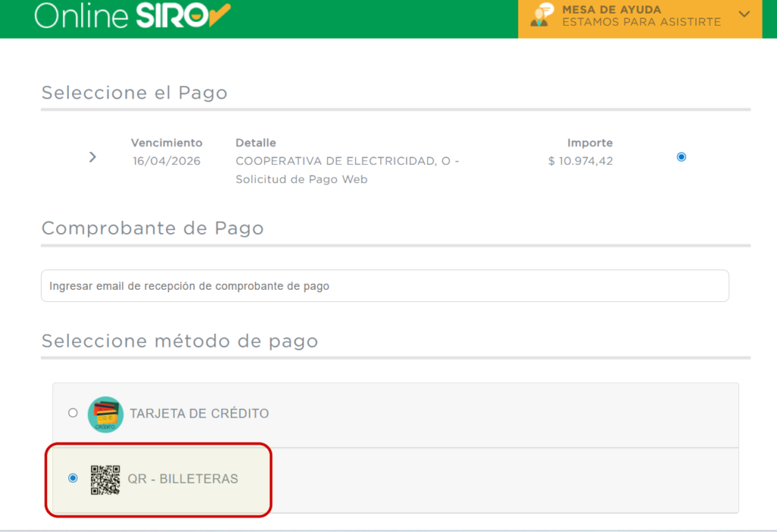The height and width of the screenshot is (532, 777).
Task: Click the Online SIRO logo
Action: tap(132, 15)
